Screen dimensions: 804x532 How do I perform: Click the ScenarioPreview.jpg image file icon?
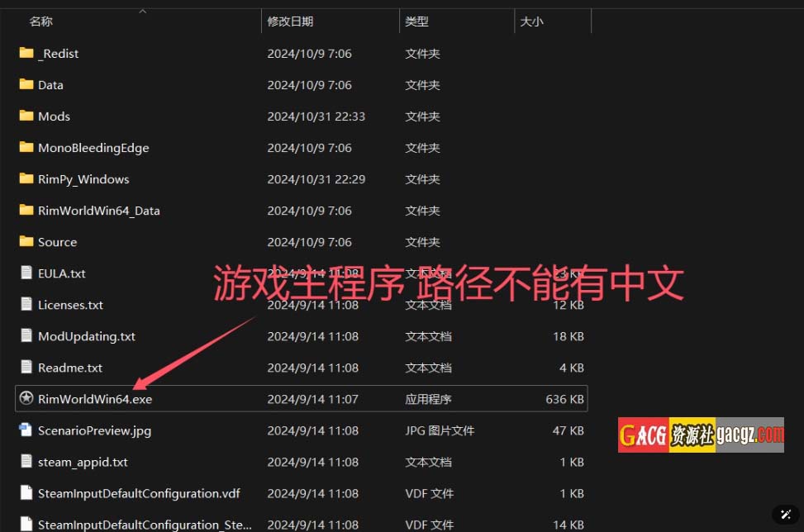tap(26, 430)
